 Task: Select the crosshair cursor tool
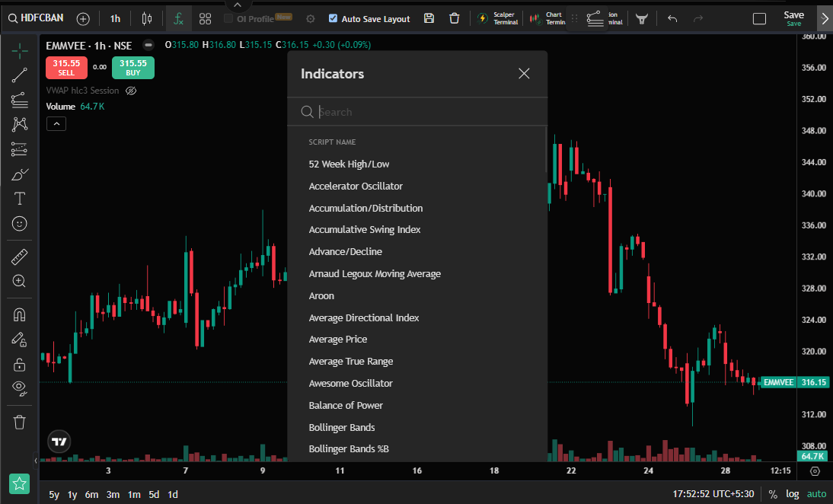20,51
